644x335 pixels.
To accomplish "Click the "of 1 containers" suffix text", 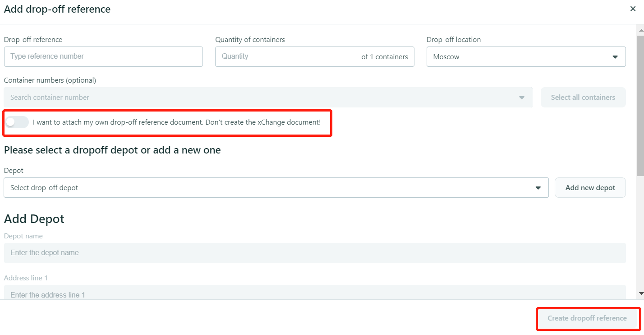I will (x=384, y=57).
